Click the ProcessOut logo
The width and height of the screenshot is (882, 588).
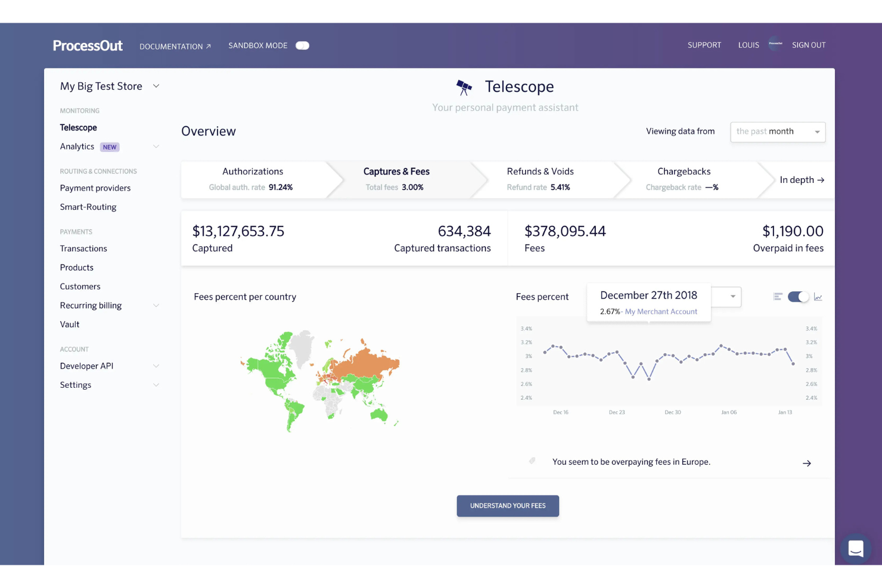click(88, 45)
